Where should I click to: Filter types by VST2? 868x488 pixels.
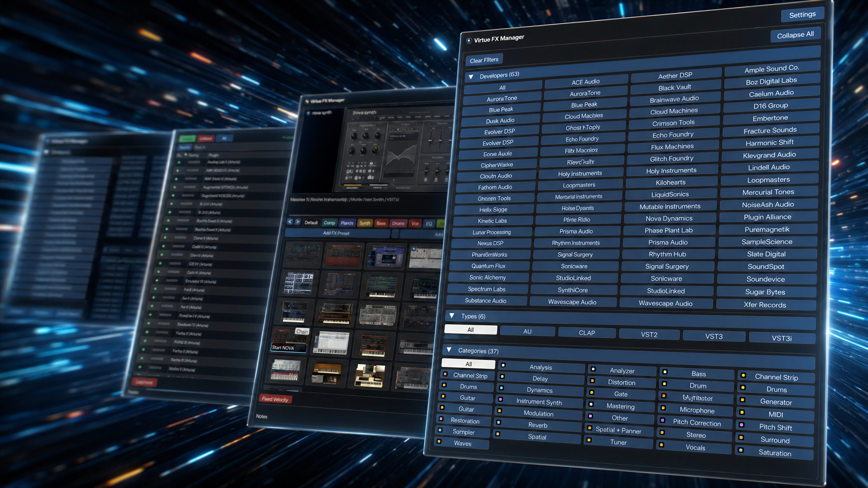649,335
